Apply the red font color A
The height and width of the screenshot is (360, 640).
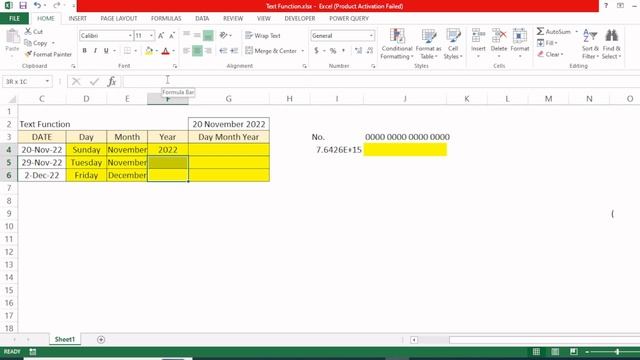click(165, 51)
